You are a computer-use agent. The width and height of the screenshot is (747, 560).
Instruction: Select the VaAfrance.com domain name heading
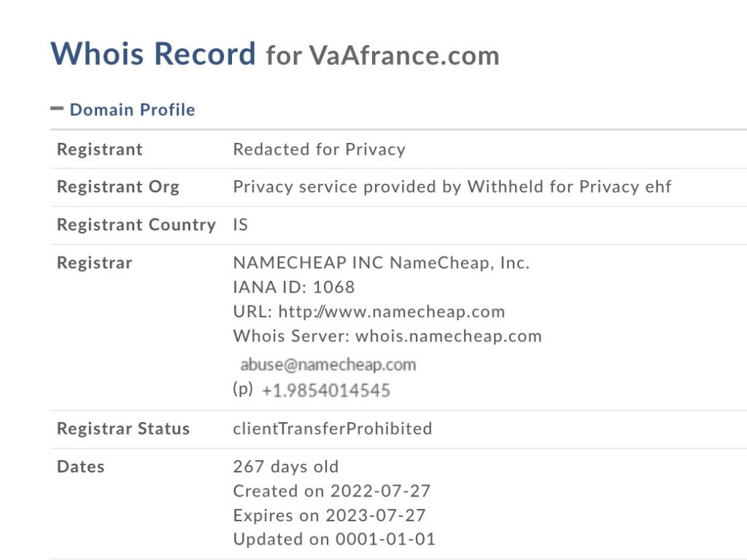click(404, 55)
